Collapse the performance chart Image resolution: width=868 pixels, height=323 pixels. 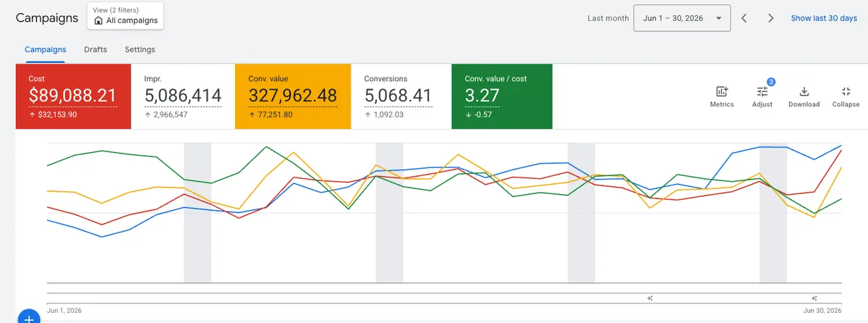pyautogui.click(x=846, y=96)
